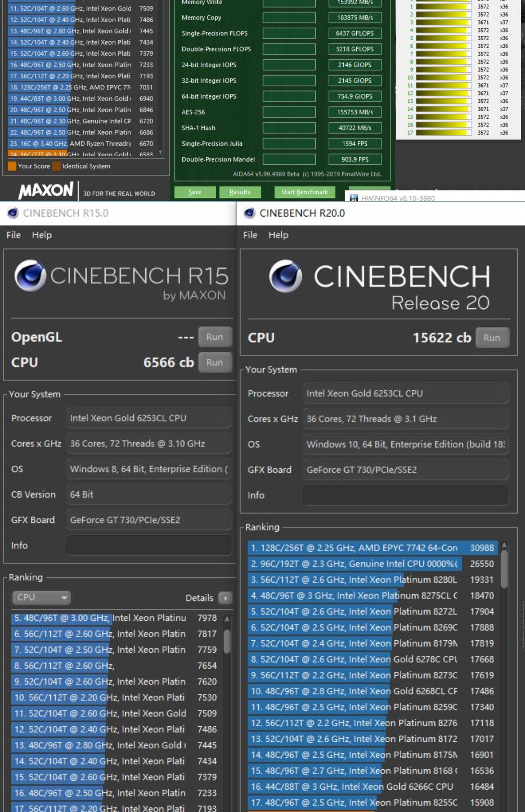
Task: Open the CPU ranking dropdown
Action: point(41,598)
